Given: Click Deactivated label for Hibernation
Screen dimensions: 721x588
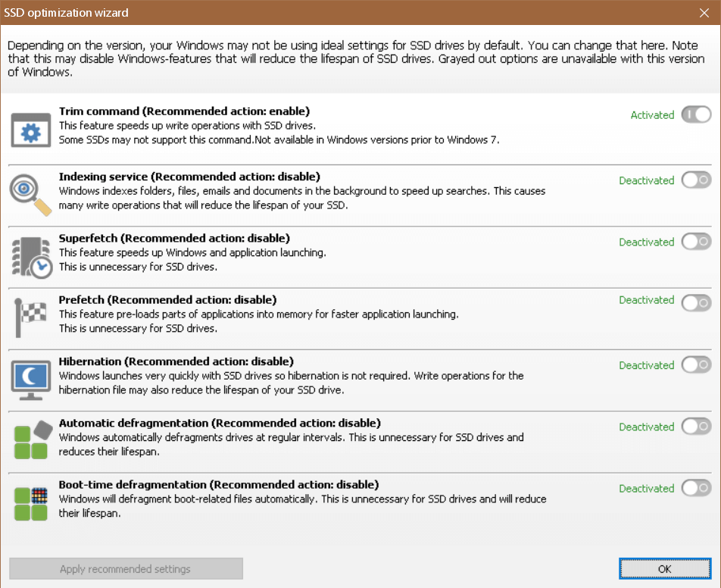Looking at the screenshot, I should click(x=647, y=365).
